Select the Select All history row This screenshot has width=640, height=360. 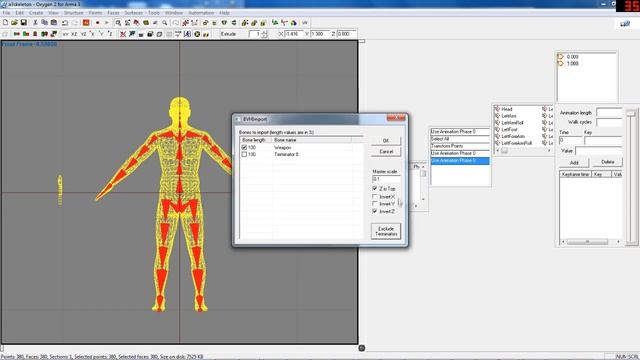460,139
